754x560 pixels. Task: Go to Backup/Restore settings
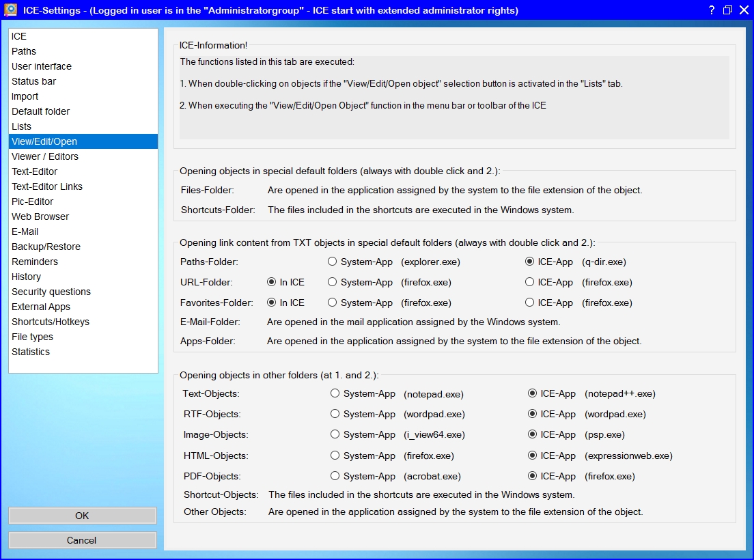46,247
